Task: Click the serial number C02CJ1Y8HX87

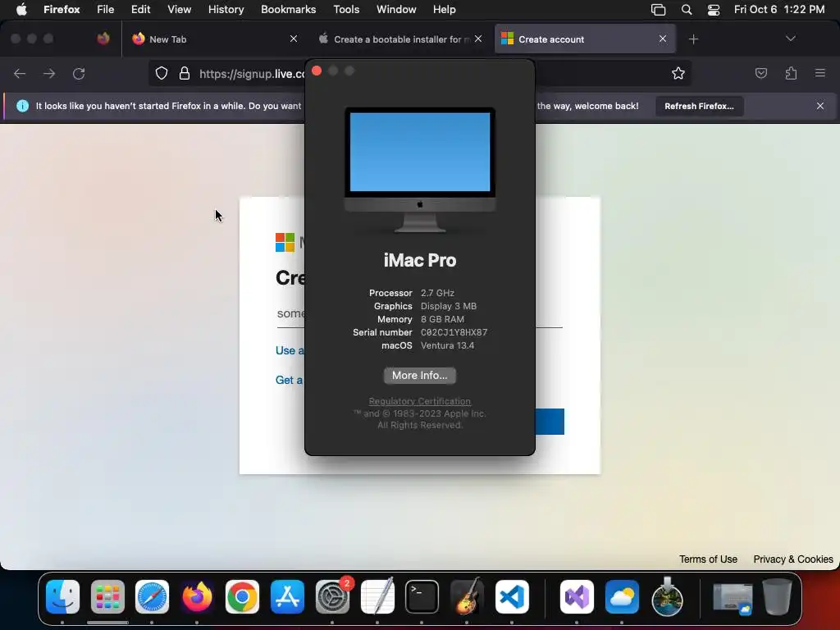Action: tap(454, 333)
